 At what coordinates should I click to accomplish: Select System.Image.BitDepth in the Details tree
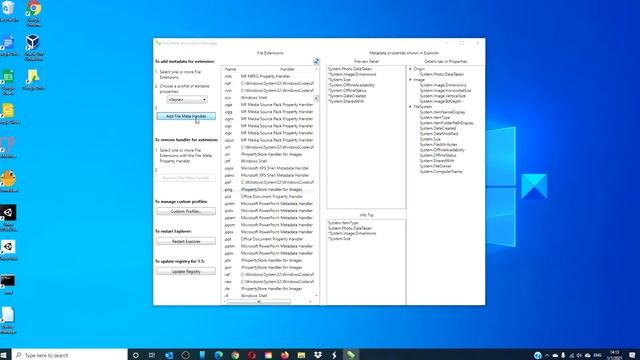[440, 101]
